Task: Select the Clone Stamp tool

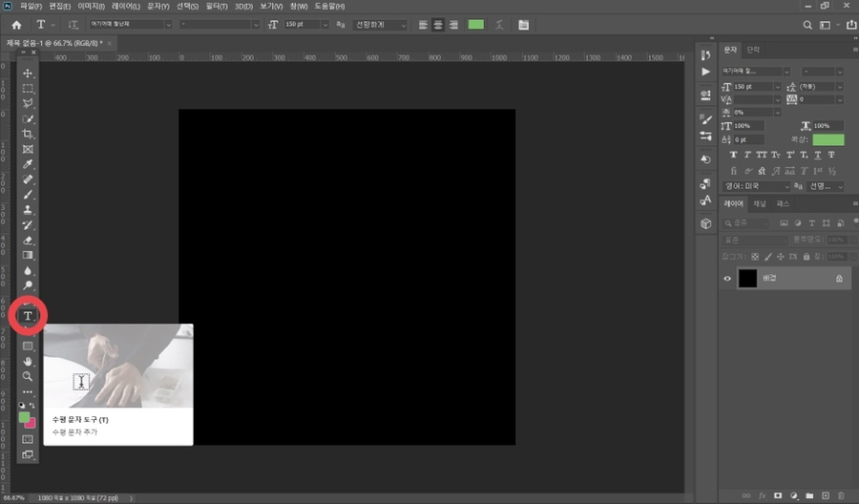Action: (28, 210)
